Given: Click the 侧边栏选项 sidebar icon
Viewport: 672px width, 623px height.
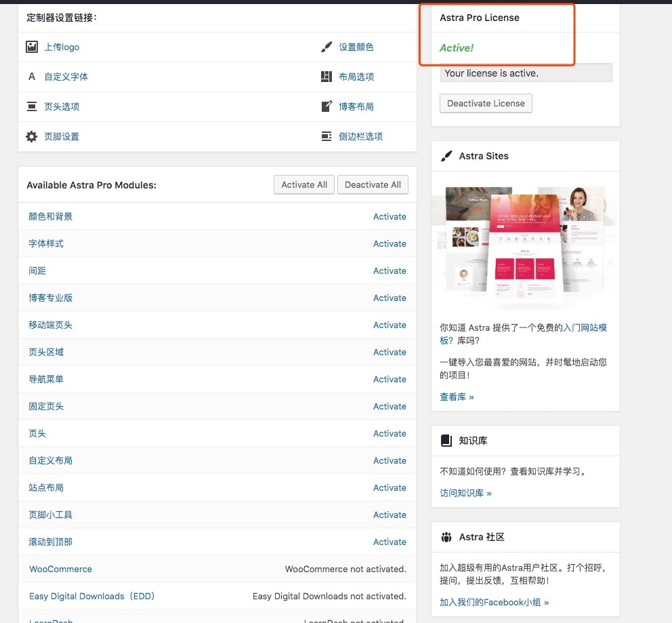Looking at the screenshot, I should point(328,136).
